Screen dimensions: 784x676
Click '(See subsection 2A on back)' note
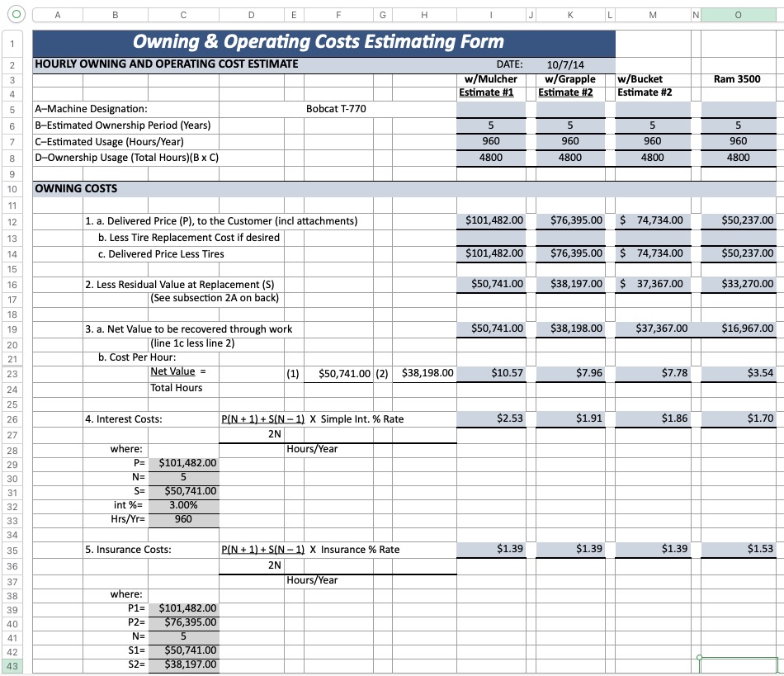(215, 298)
